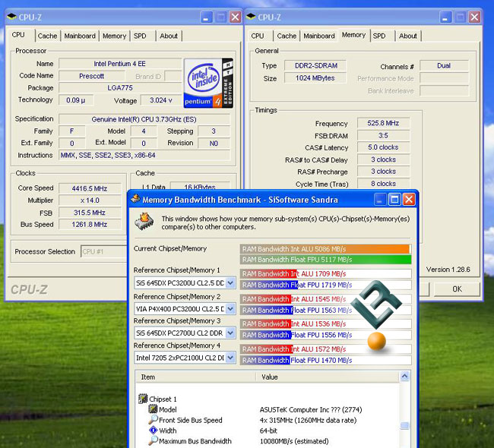This screenshot has height=448, width=494.
Task: Switch to Mainboard tab in left CPU-Z
Action: tap(80, 36)
